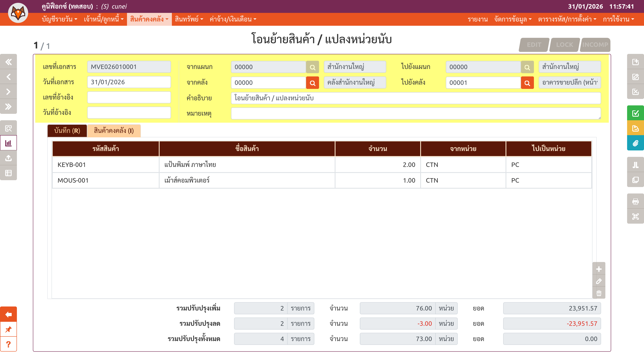This screenshot has height=362, width=644.
Task: Click the bar chart icon in left sidebar
Action: pyautogui.click(x=8, y=143)
